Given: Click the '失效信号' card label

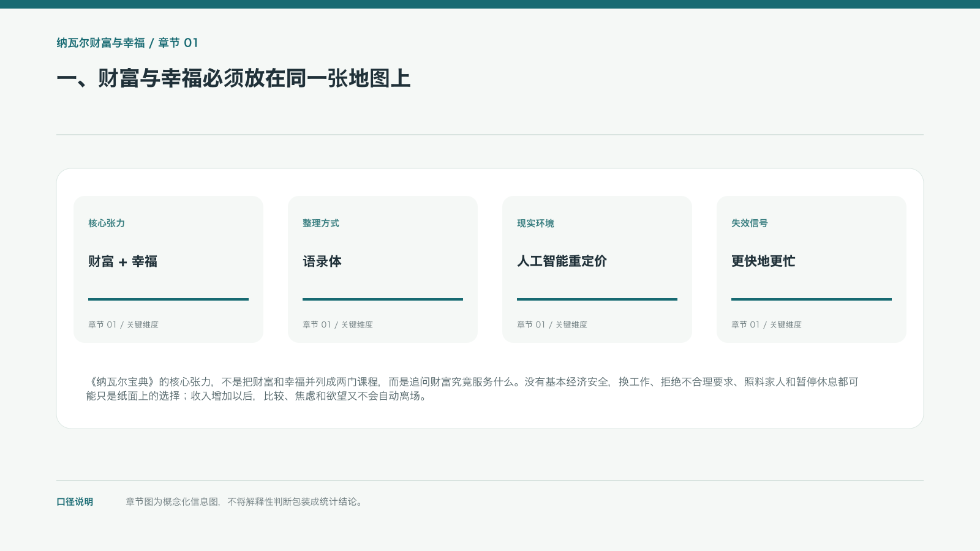Looking at the screenshot, I should point(750,223).
